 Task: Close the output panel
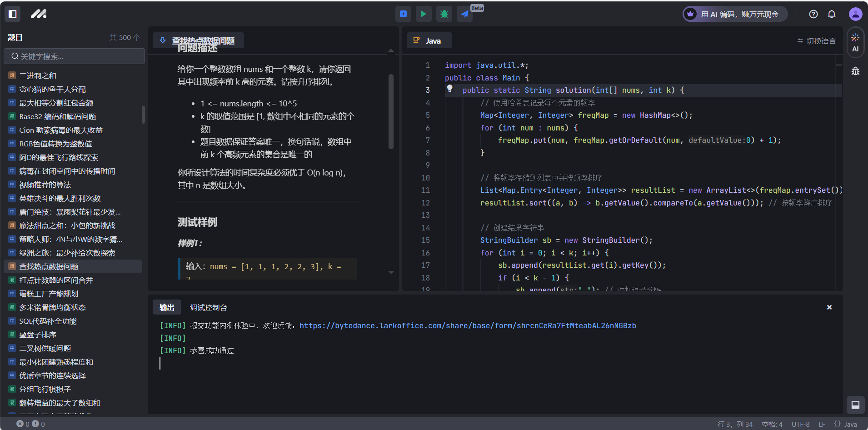(x=829, y=307)
